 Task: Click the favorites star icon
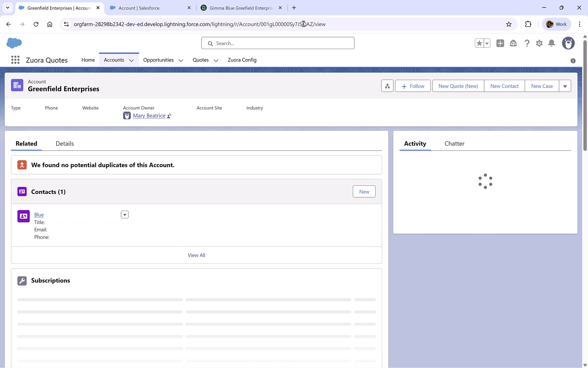[479, 43]
